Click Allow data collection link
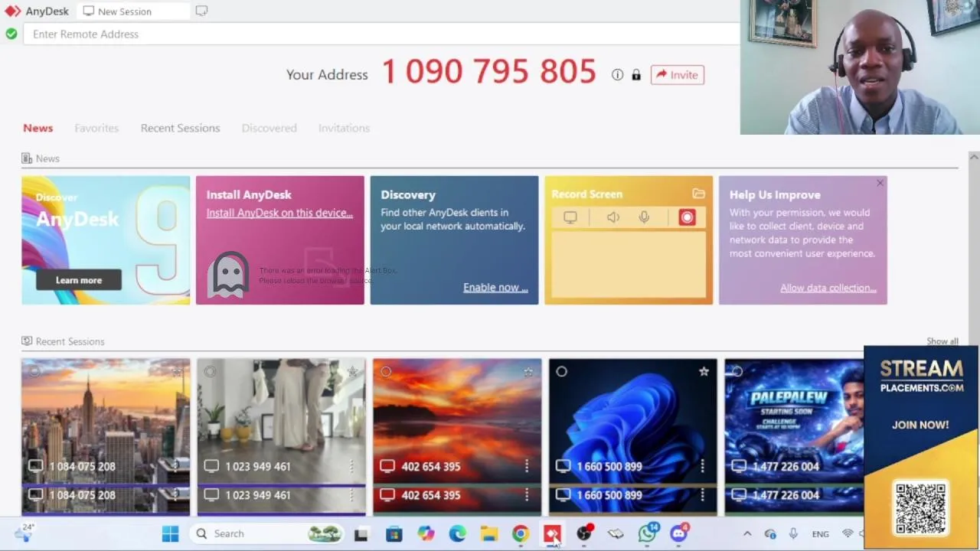This screenshot has height=551, width=980. (828, 288)
